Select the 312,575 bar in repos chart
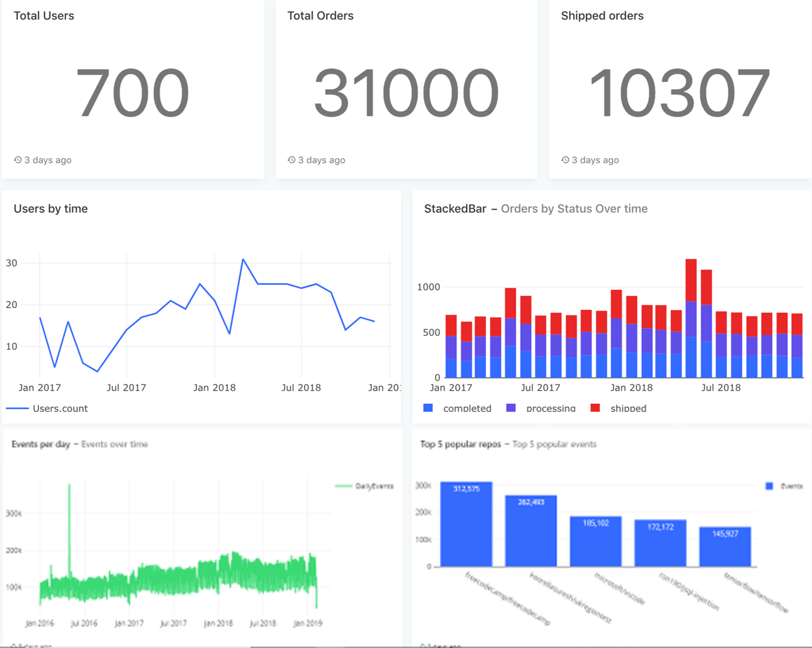This screenshot has width=812, height=648. click(466, 526)
